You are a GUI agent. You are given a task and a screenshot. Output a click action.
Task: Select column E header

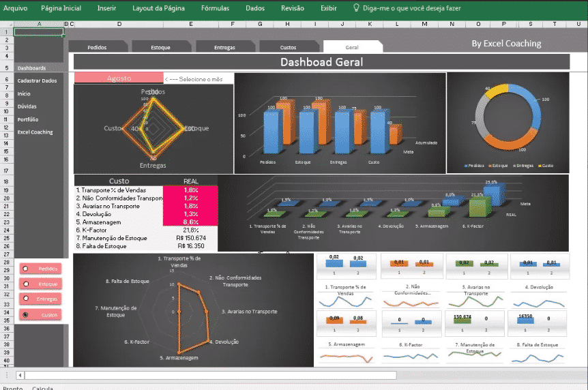coord(190,24)
